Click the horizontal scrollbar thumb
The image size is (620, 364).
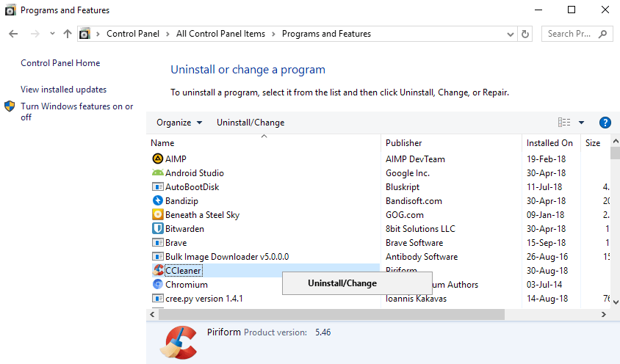[x=331, y=315]
